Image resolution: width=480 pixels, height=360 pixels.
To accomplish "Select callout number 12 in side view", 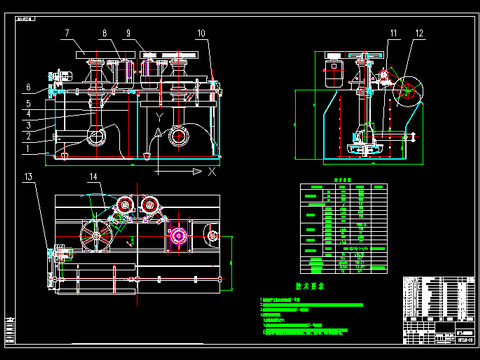I will point(419,33).
